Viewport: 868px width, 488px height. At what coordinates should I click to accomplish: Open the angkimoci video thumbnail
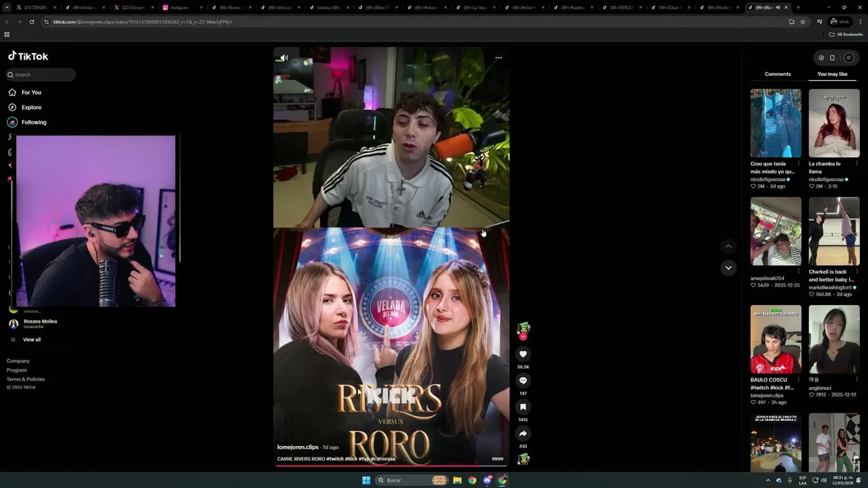pyautogui.click(x=834, y=339)
